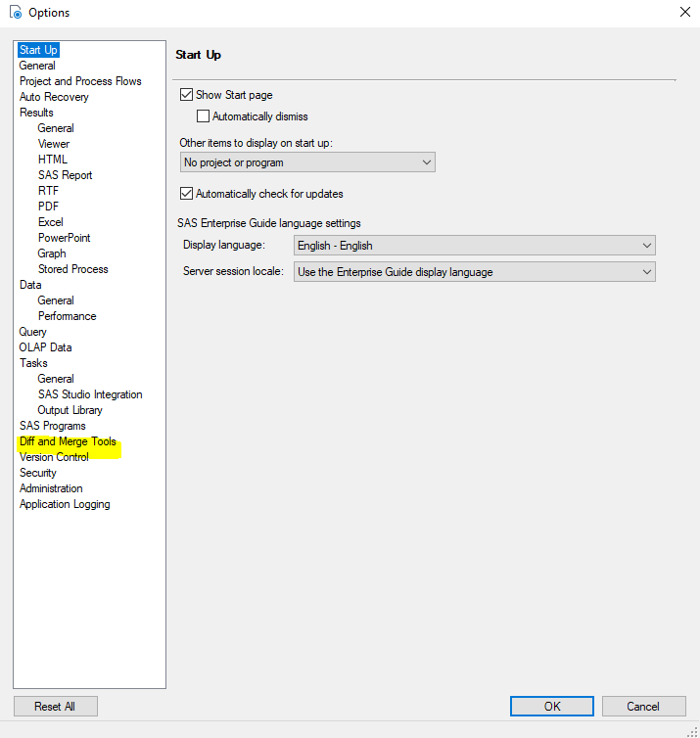Expand the Display language dropdown
The image size is (700, 738).
[474, 246]
